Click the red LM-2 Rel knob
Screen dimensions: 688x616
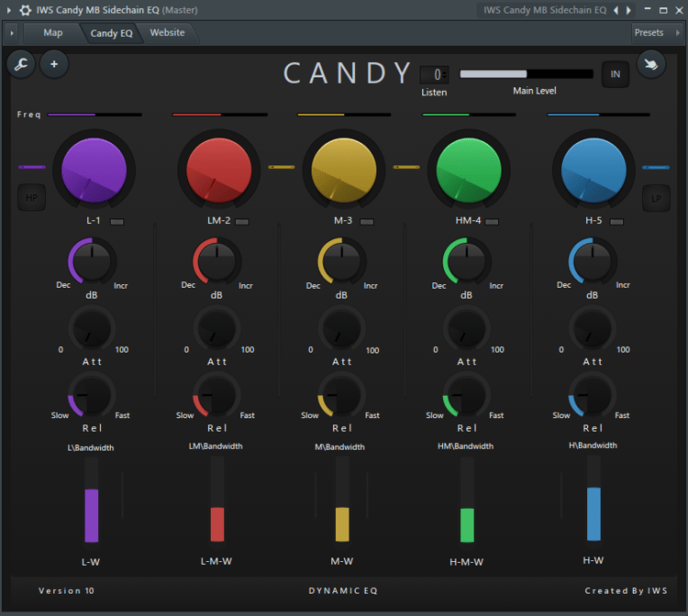(x=216, y=394)
